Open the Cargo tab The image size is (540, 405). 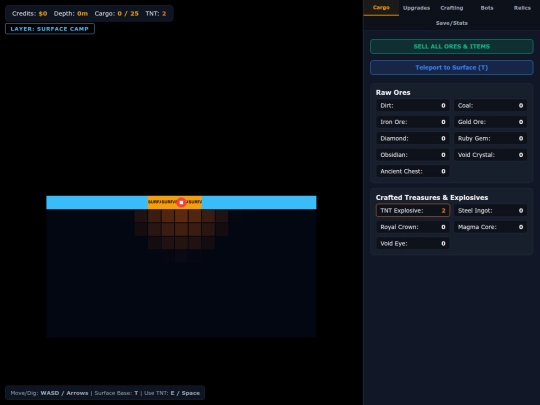point(381,8)
